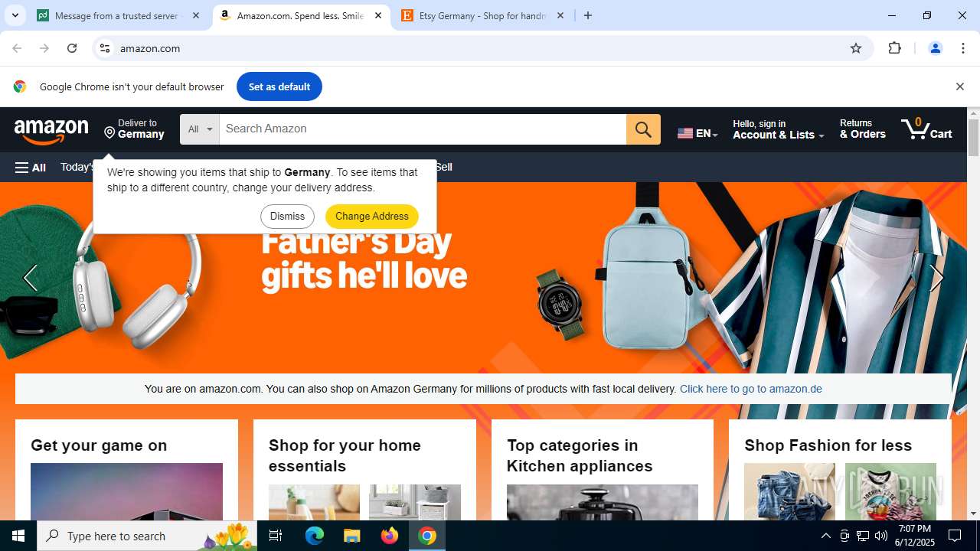The height and width of the screenshot is (551, 980).
Task: Open the Chrome extensions puzzle icon
Action: (x=894, y=48)
